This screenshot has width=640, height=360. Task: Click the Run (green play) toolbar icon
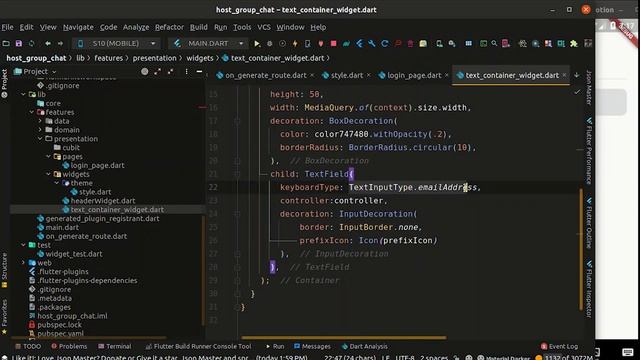click(x=257, y=43)
